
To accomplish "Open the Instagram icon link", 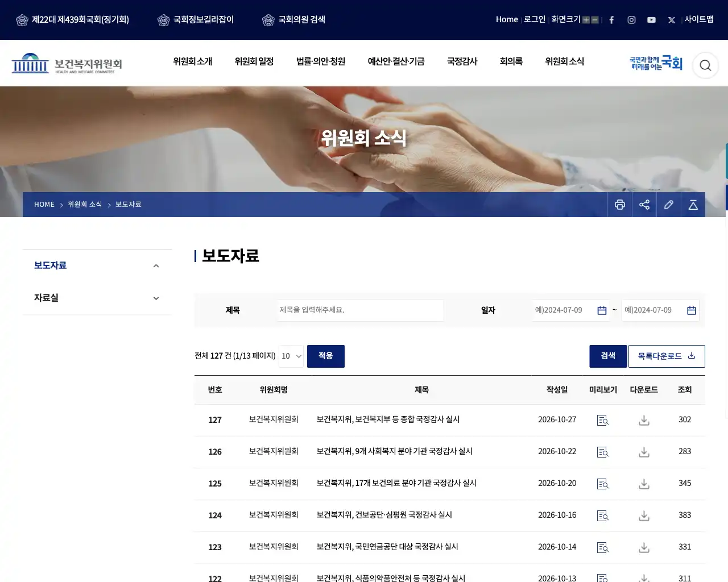I will (631, 20).
